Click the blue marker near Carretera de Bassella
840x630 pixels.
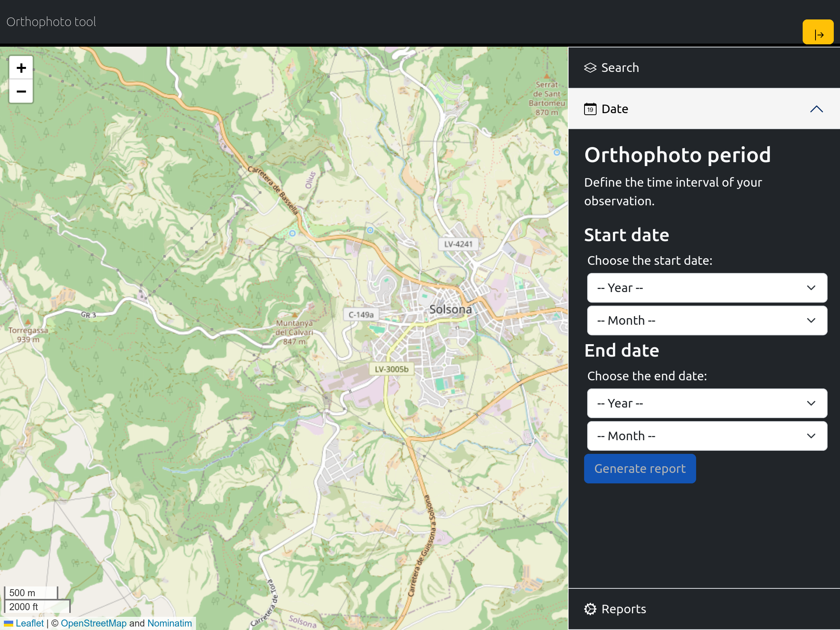(x=292, y=233)
